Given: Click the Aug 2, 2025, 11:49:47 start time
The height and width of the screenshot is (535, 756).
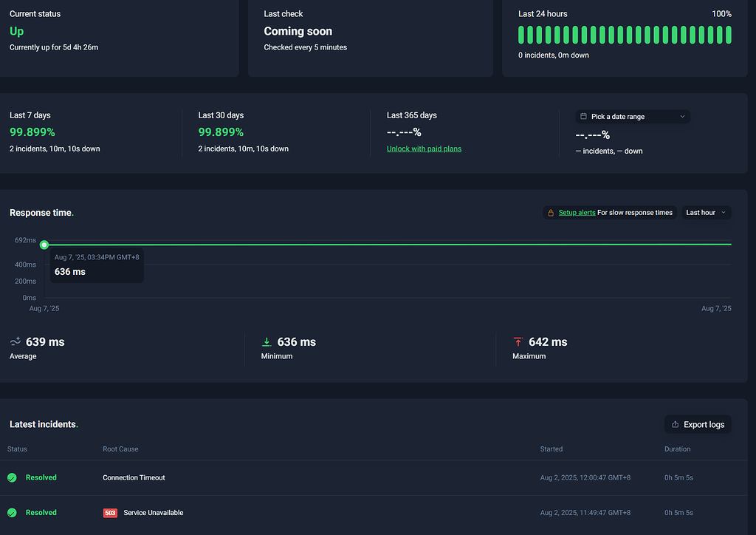Looking at the screenshot, I should point(585,513).
